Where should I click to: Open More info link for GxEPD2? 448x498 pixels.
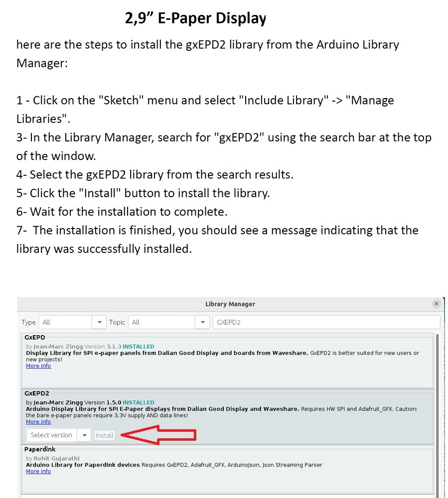[x=38, y=422]
